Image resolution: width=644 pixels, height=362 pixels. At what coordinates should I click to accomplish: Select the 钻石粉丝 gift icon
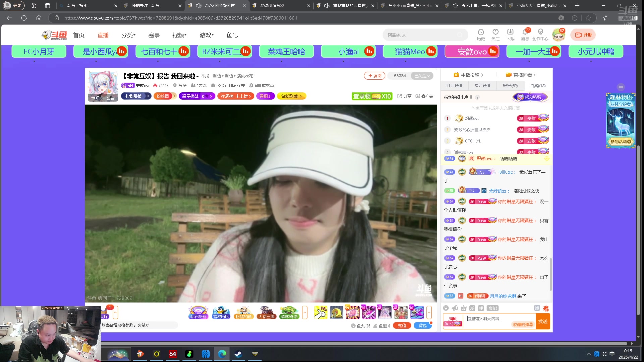[198, 312]
